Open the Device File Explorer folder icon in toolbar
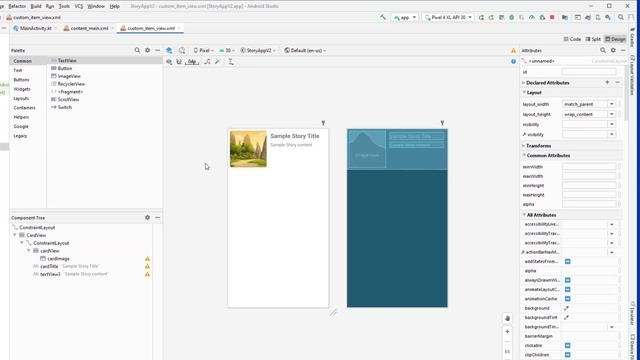Screen dimensions: 640x360 [565, 18]
